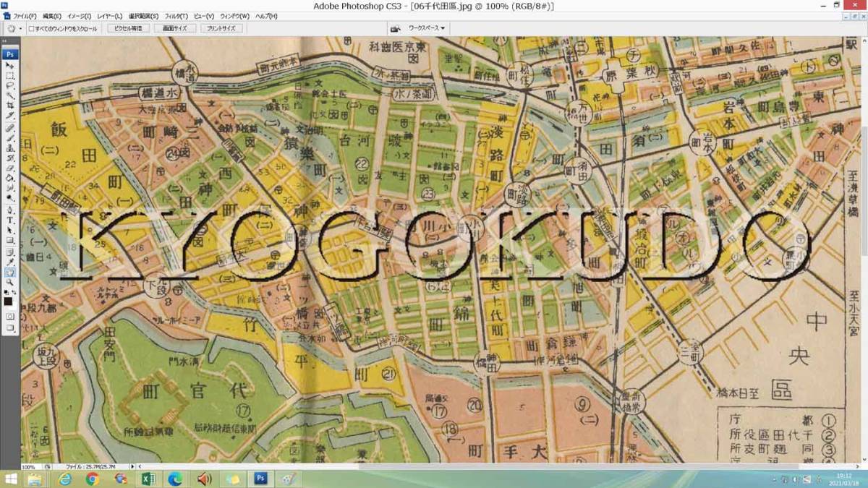Click the foreground color swatch
Viewport: 868px width, 488px height.
pos(8,301)
